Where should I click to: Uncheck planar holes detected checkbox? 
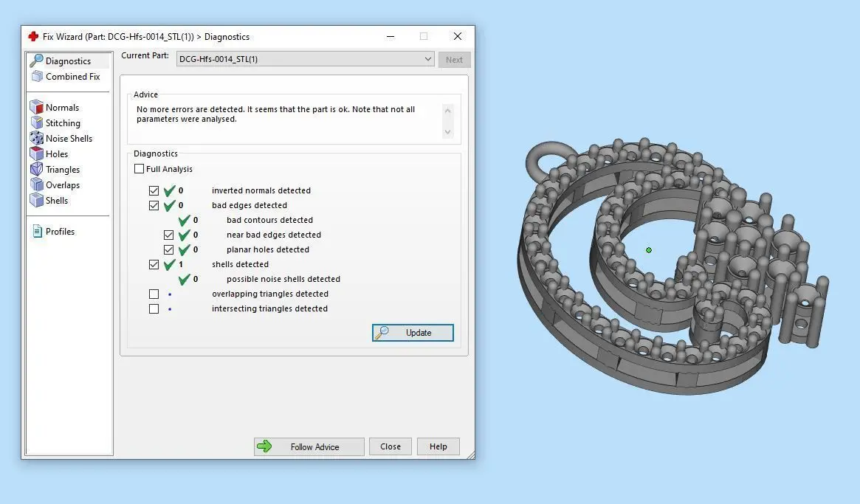point(169,250)
